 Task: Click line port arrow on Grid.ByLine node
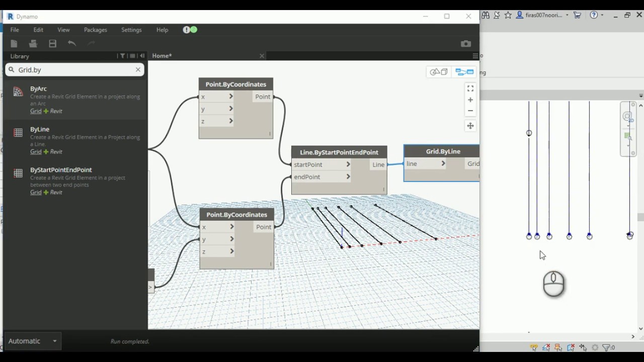[443, 163]
